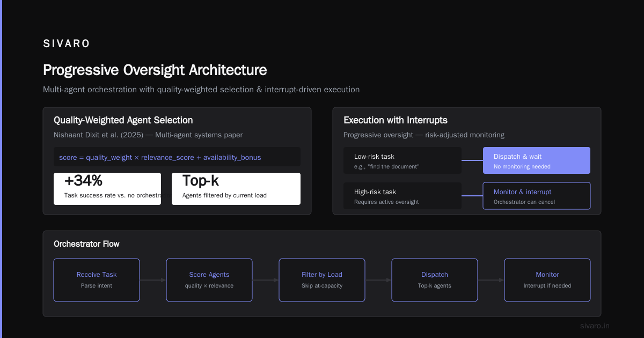Open the sivaro.in footer link
Screen dimensions: 644x338
click(595, 326)
